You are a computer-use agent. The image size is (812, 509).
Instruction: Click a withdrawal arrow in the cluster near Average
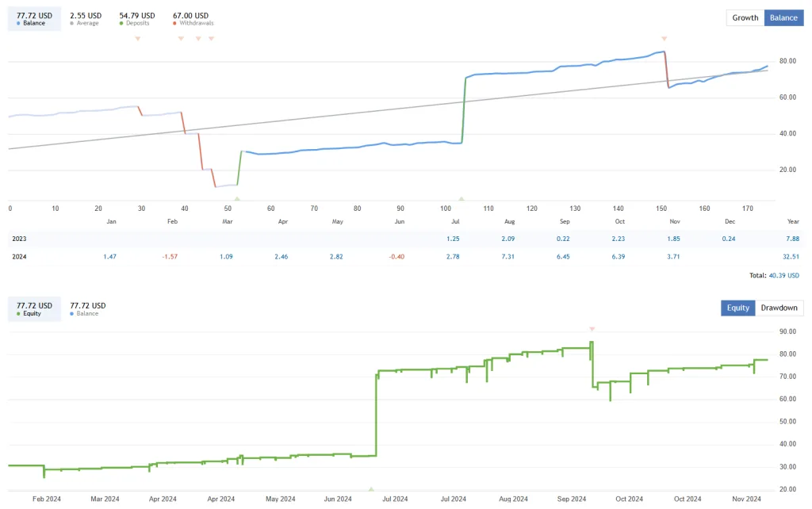pyautogui.click(x=181, y=37)
